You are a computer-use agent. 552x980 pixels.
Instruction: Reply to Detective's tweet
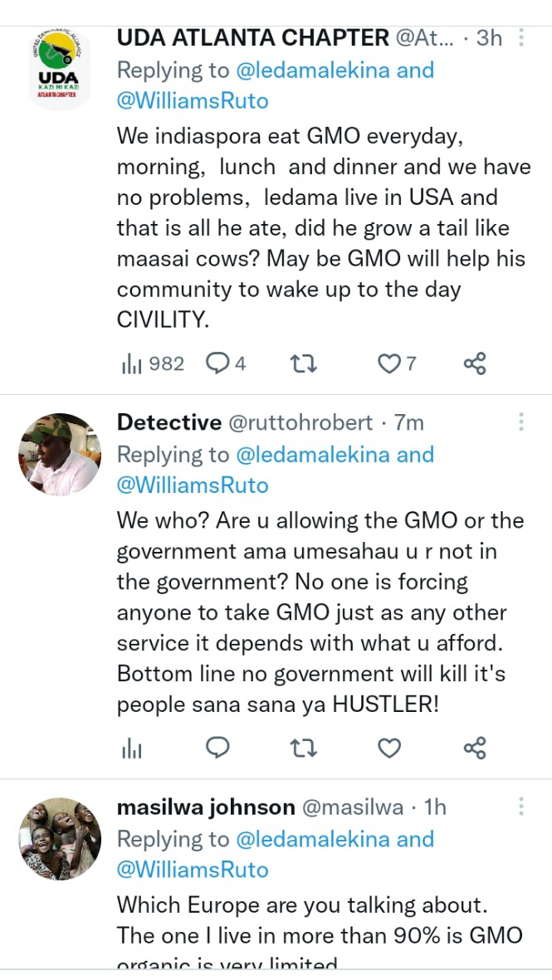[x=217, y=748]
